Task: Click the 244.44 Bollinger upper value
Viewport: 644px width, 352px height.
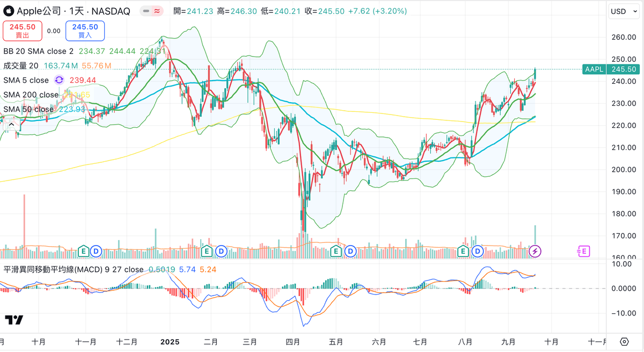Action: [x=122, y=51]
